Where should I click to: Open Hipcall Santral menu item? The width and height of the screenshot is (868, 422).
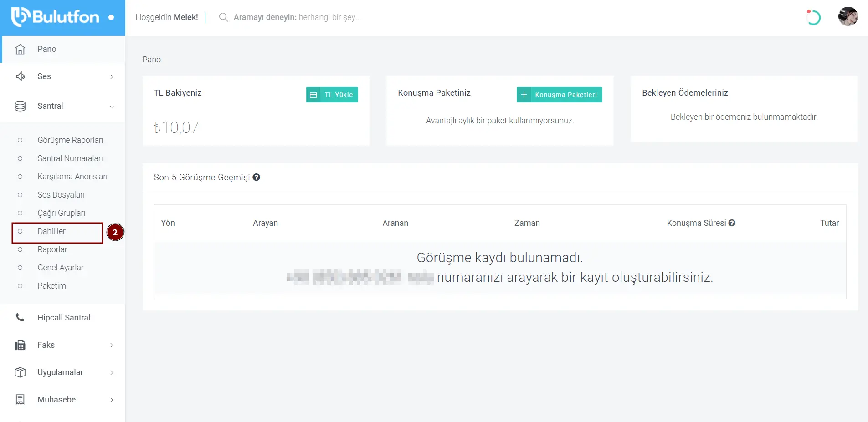click(64, 318)
